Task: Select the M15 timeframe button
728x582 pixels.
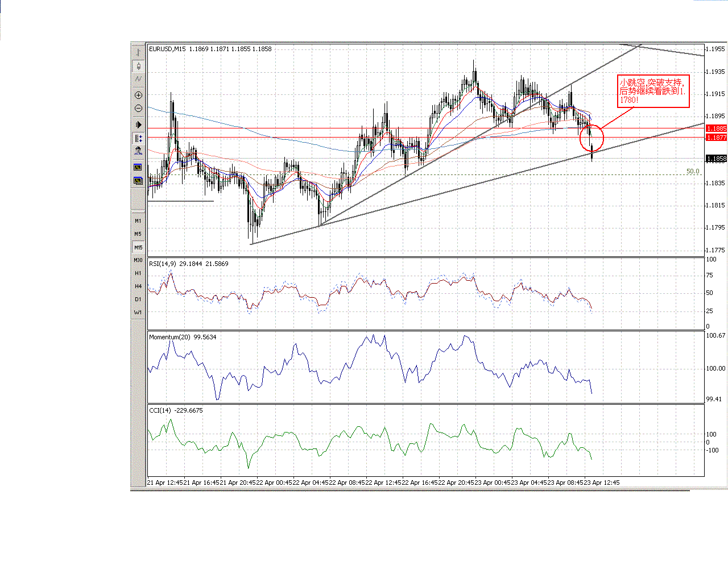Action: point(138,247)
